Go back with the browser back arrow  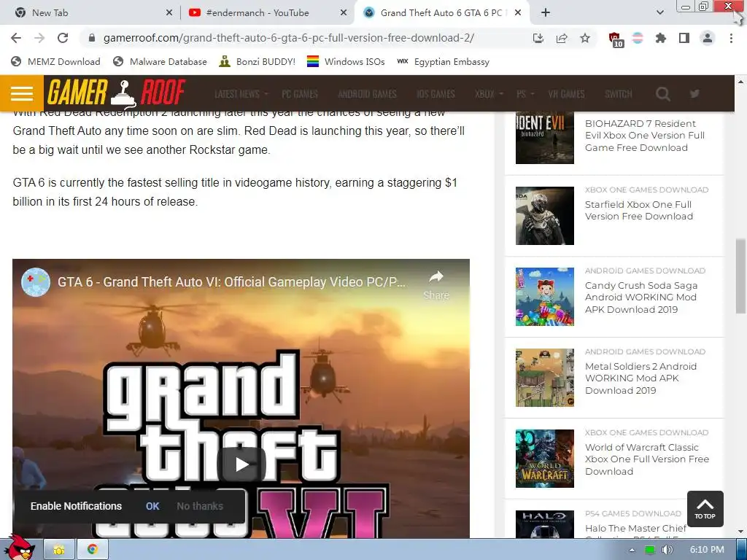pos(16,38)
